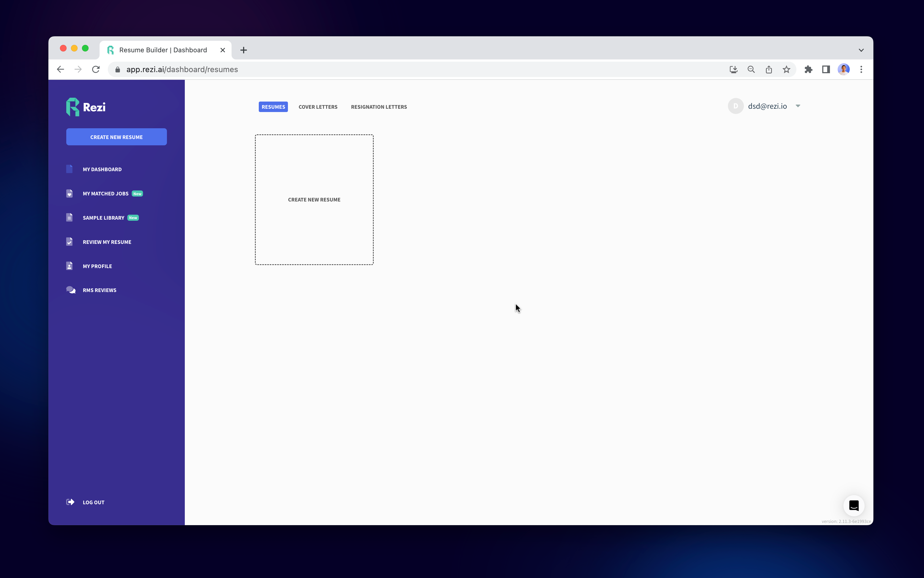Click the browser forward arrow

point(78,70)
